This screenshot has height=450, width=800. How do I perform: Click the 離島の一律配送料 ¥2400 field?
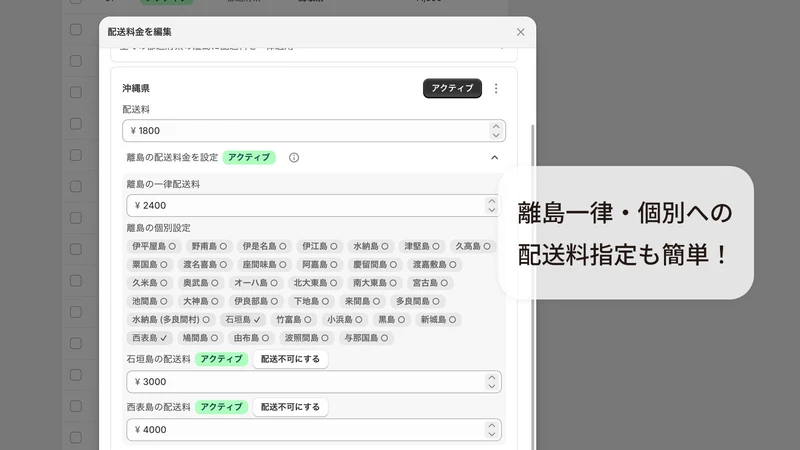(314, 206)
